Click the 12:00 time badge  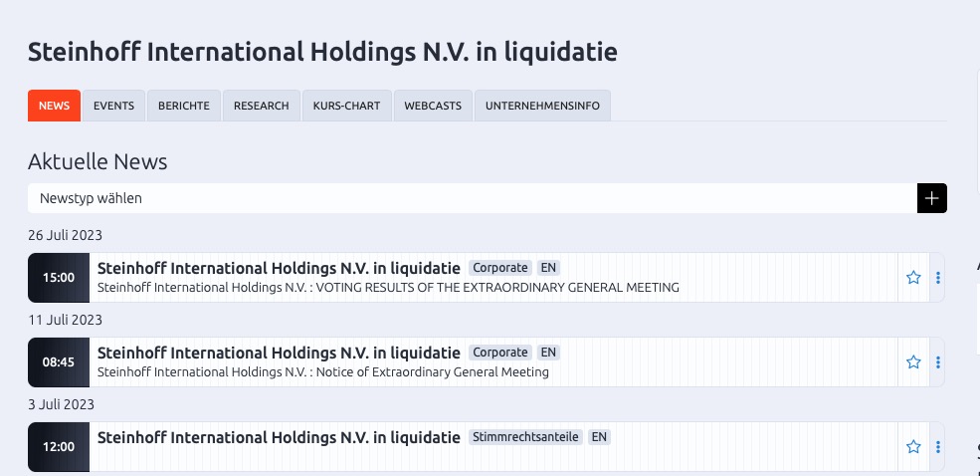click(x=59, y=447)
